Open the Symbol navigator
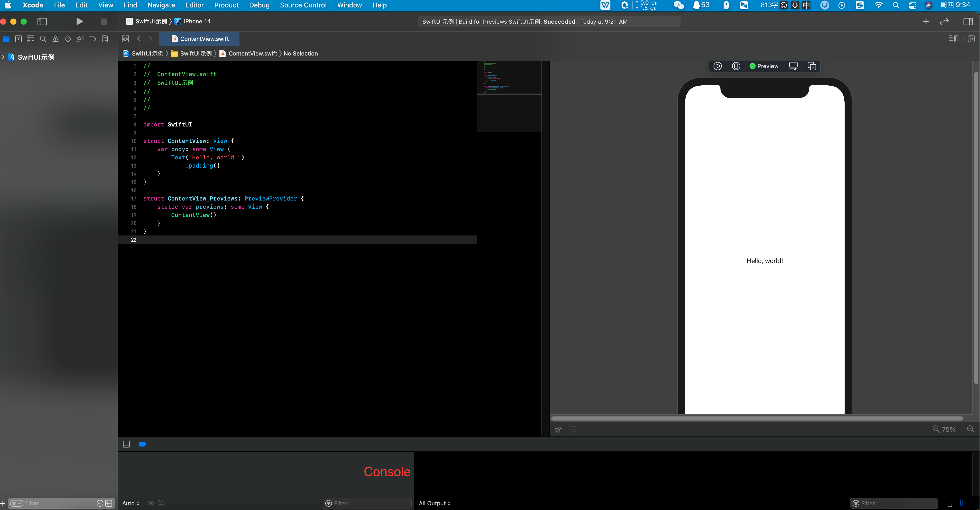The width and height of the screenshot is (980, 510). [x=31, y=39]
